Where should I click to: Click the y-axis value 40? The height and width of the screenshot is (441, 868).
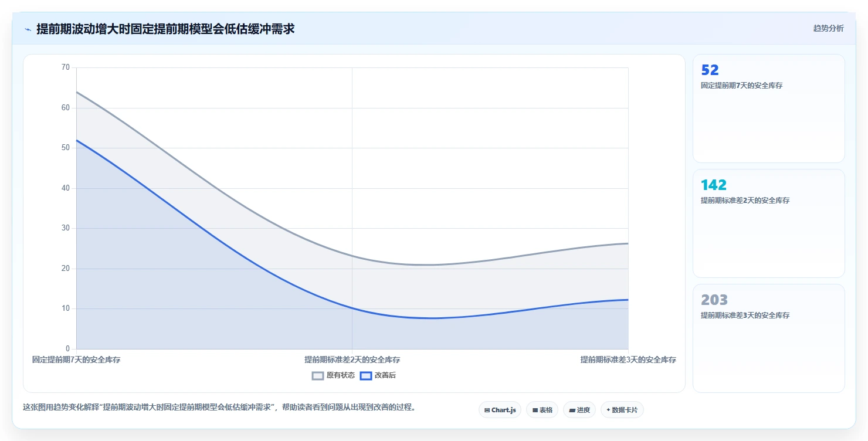point(65,188)
